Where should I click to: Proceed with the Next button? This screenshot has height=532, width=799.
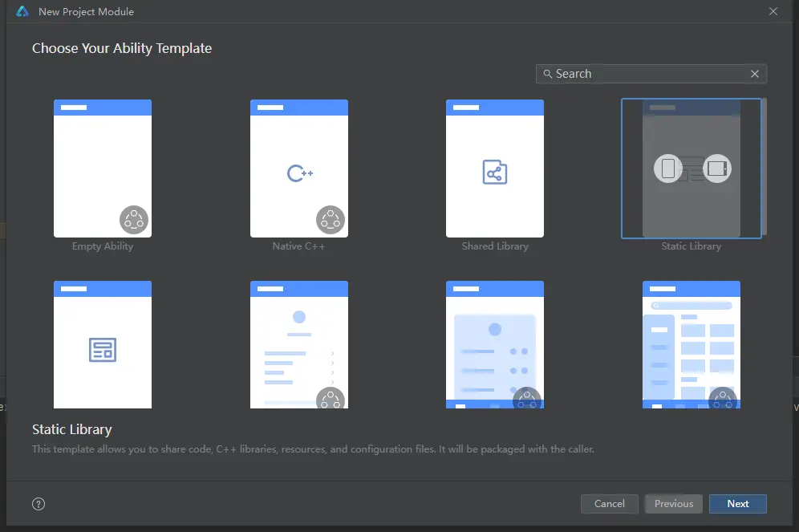click(738, 503)
